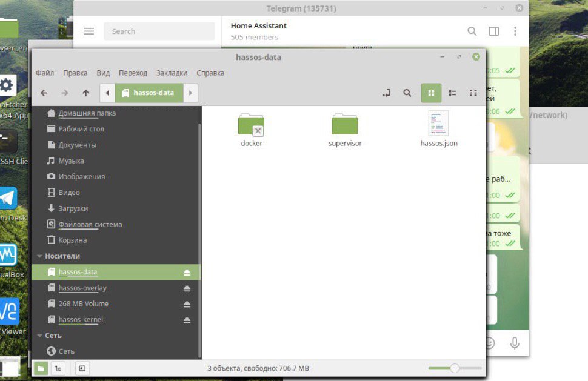Image resolution: width=588 pixels, height=381 pixels.
Task: Click Telegram microphone voice message button
Action: (x=515, y=343)
